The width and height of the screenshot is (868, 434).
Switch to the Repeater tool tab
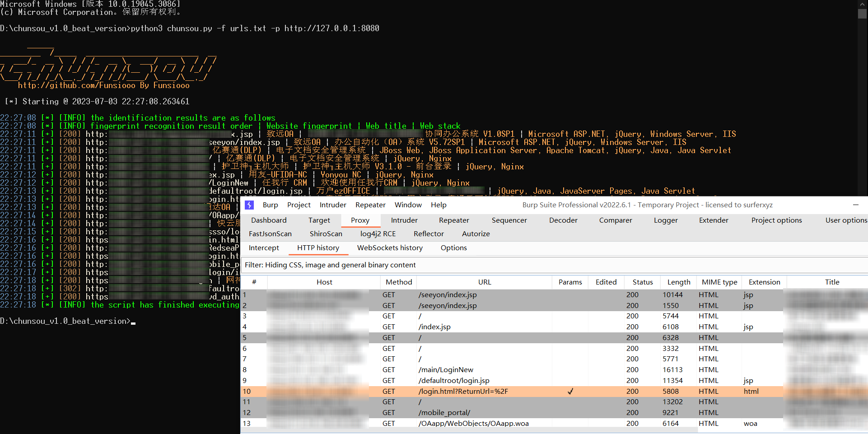click(454, 220)
